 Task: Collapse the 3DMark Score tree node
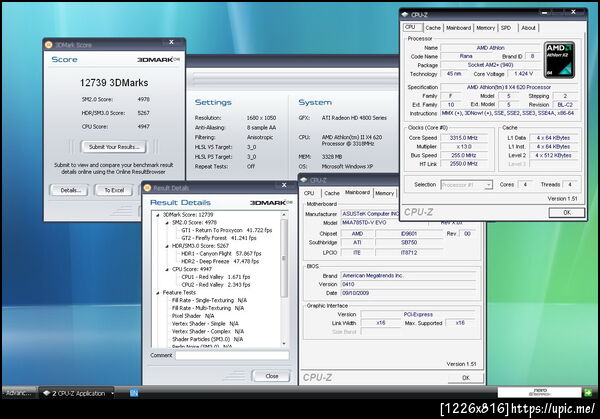[157, 215]
